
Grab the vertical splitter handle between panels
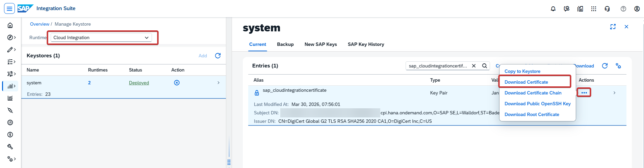(229, 162)
